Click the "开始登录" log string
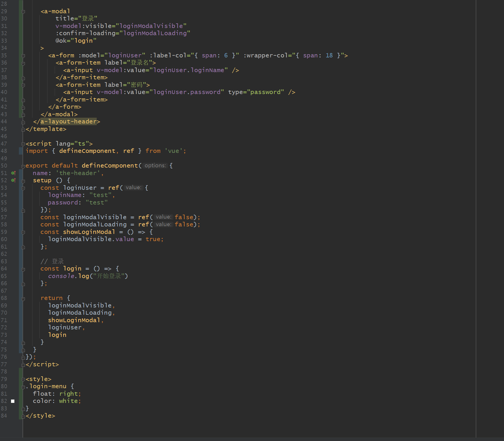The image size is (504, 441). 109,276
